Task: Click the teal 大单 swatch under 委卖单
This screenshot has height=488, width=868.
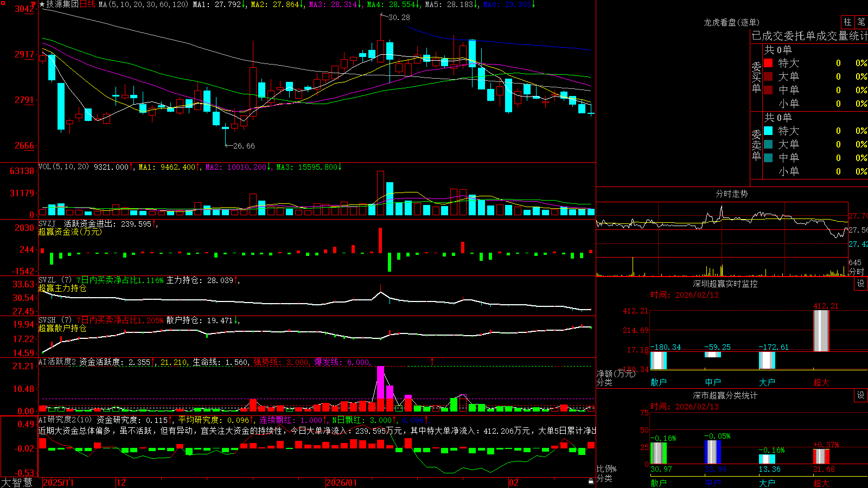Action: 768,144
